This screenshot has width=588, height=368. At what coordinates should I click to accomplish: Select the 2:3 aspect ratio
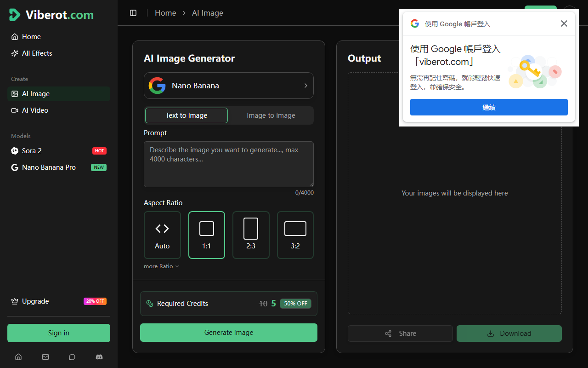click(251, 235)
